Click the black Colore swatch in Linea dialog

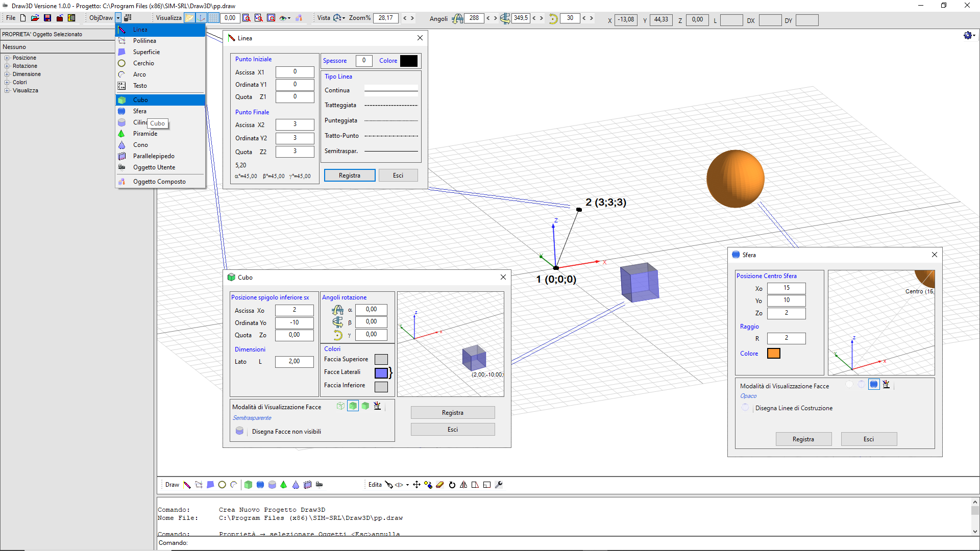pos(409,61)
